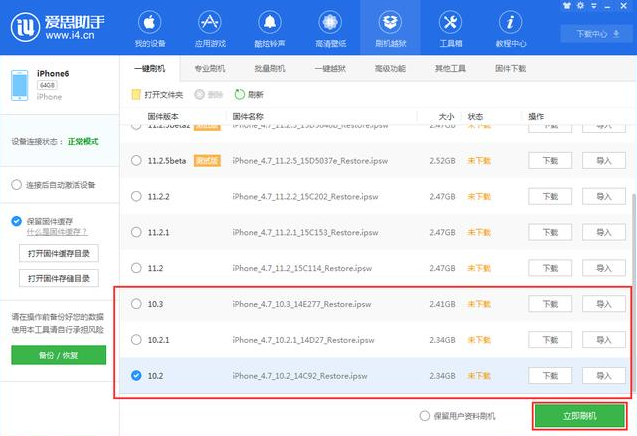Click the 64GB capacity label
Screen dimensions: 637x436
click(47, 85)
